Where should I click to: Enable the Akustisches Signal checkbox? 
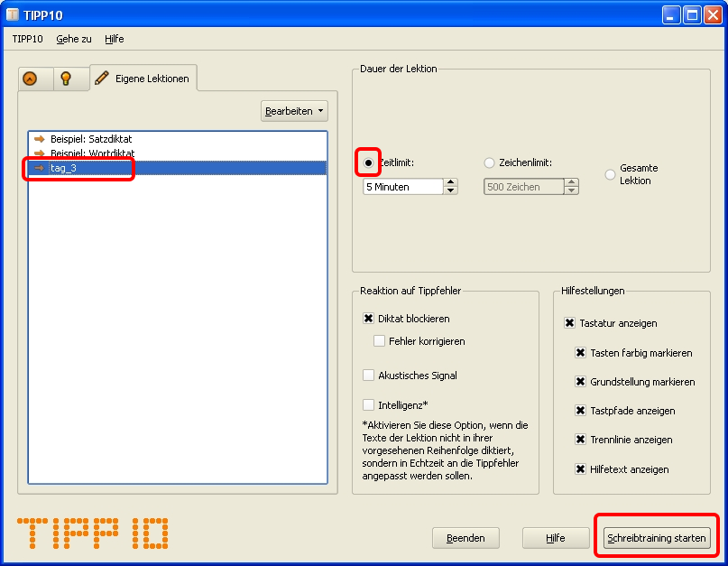(368, 376)
